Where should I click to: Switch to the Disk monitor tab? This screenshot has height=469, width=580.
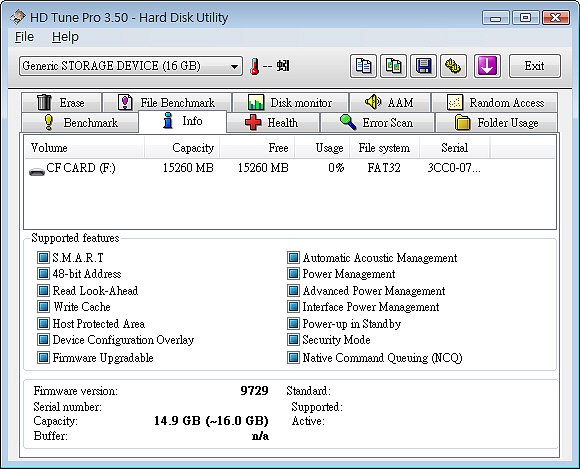(290, 102)
